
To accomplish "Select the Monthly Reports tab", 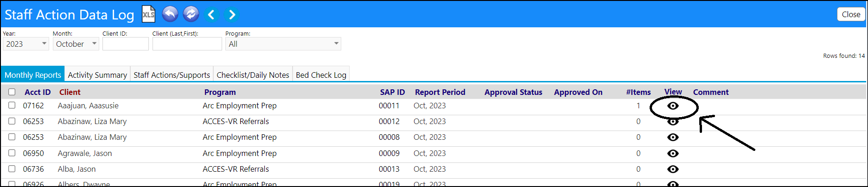I will pyautogui.click(x=33, y=75).
